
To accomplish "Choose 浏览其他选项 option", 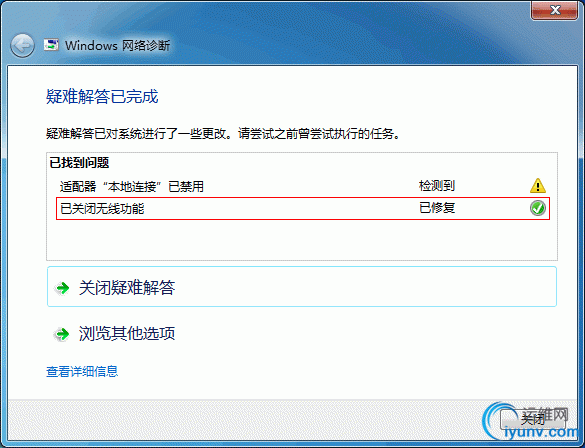I will pos(302,333).
